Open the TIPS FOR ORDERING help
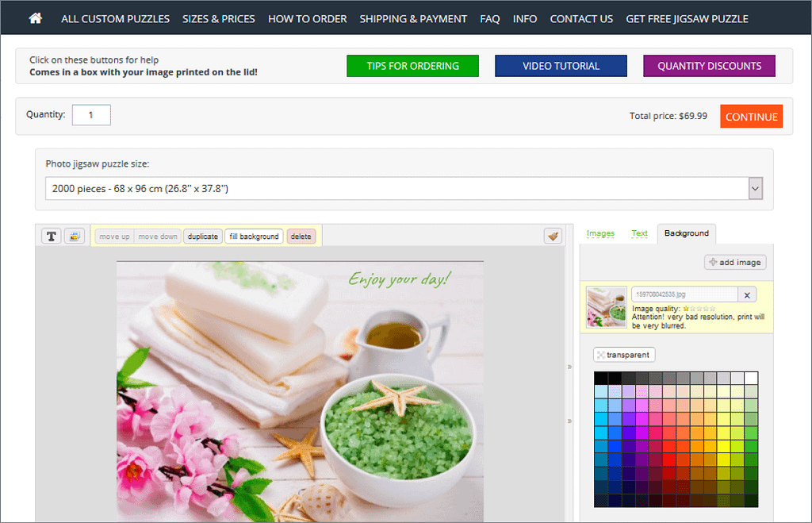Image resolution: width=812 pixels, height=523 pixels. (412, 66)
